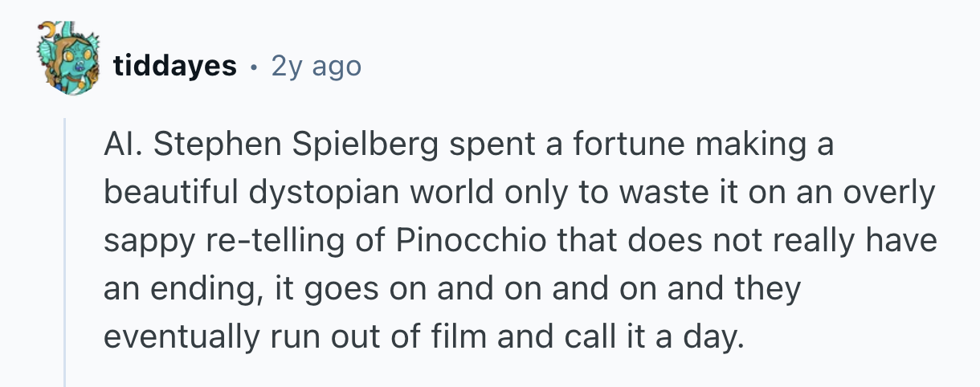Click the dot separator after username
Image resolution: width=980 pixels, height=387 pixels.
point(254,65)
